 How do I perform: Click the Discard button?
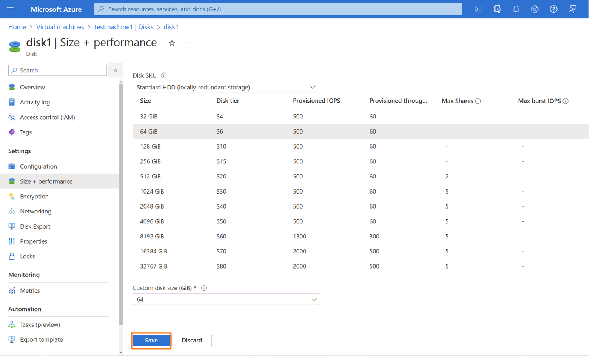coord(192,340)
